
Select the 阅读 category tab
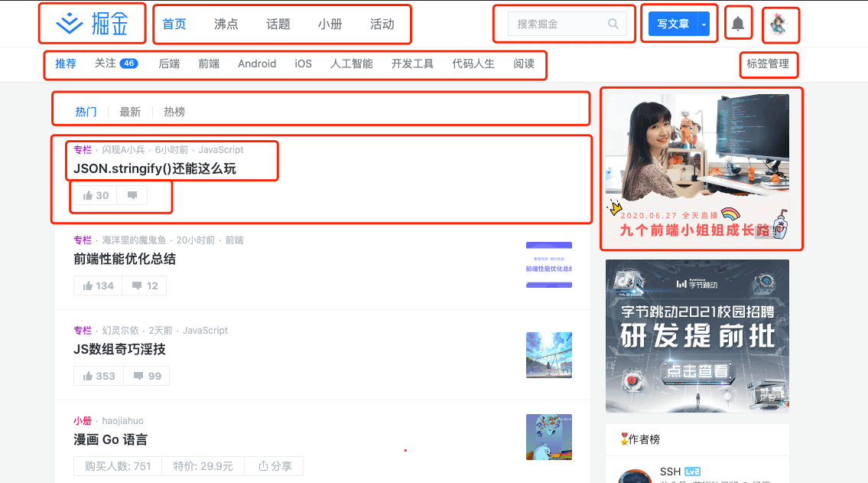point(524,64)
